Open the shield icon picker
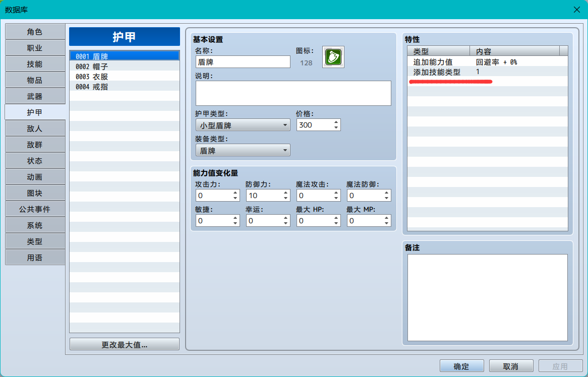The width and height of the screenshot is (588, 377). [333, 57]
